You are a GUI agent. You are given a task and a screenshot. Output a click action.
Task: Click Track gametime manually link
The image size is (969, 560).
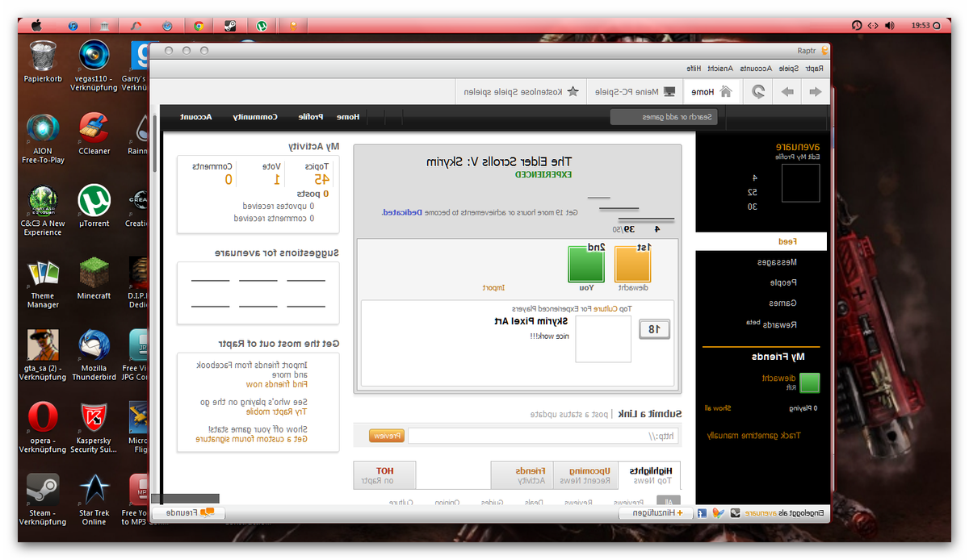click(x=753, y=435)
